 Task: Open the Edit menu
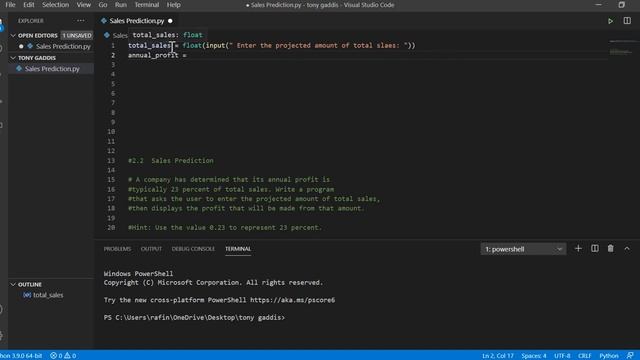pyautogui.click(x=29, y=5)
